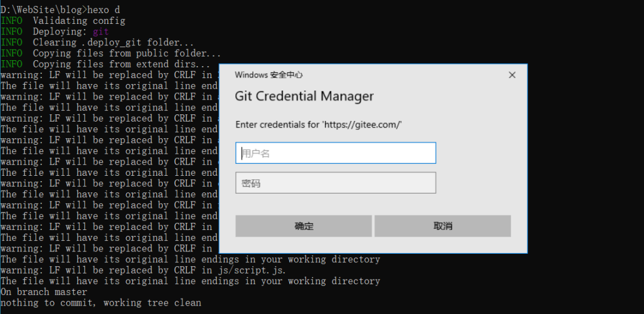Click 'Copying files from extend dirs...' line
The width and height of the screenshot is (644, 314).
[121, 64]
